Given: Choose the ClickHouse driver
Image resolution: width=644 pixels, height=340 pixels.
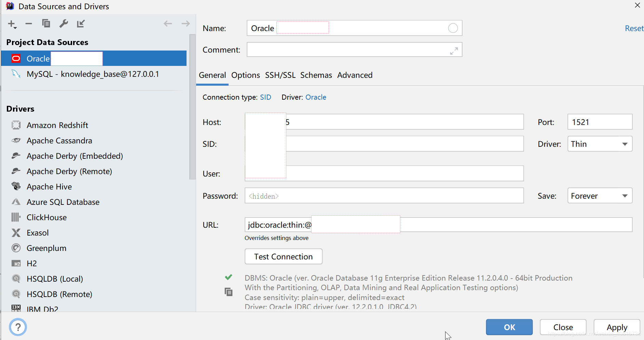Looking at the screenshot, I should click(x=47, y=217).
